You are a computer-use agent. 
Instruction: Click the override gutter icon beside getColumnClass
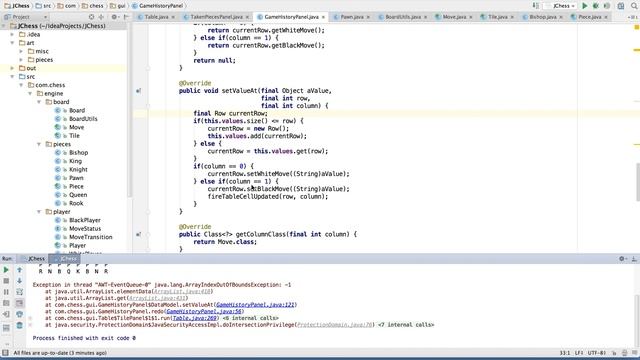138,234
